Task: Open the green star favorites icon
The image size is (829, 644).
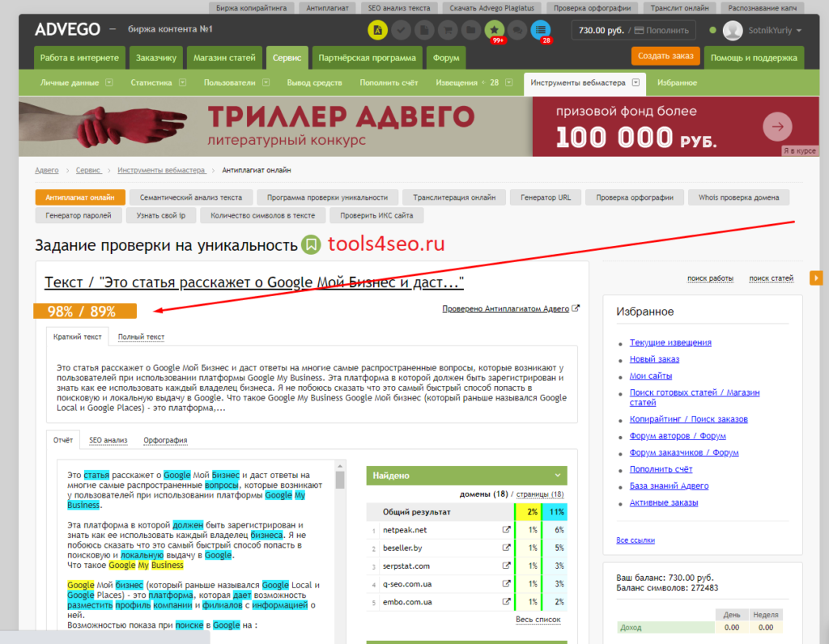Action: [495, 30]
